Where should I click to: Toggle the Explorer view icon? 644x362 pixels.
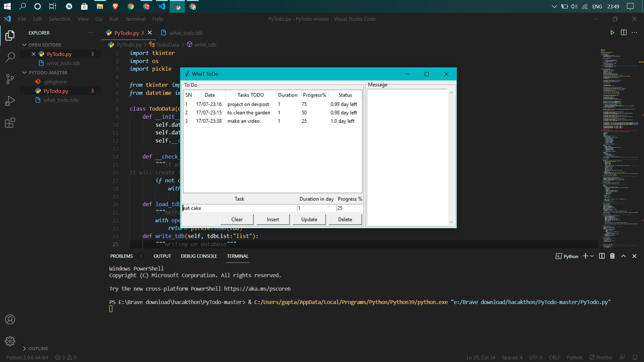point(10,35)
